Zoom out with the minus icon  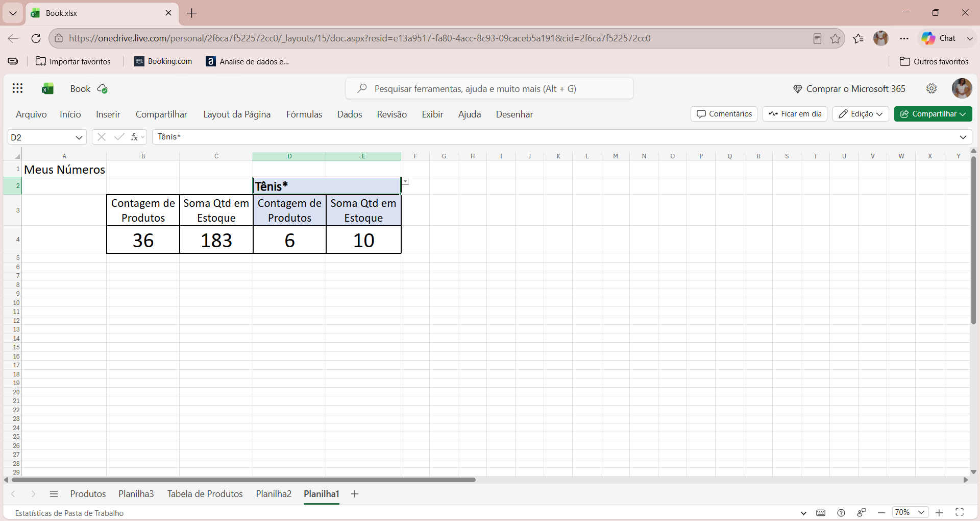click(x=881, y=513)
